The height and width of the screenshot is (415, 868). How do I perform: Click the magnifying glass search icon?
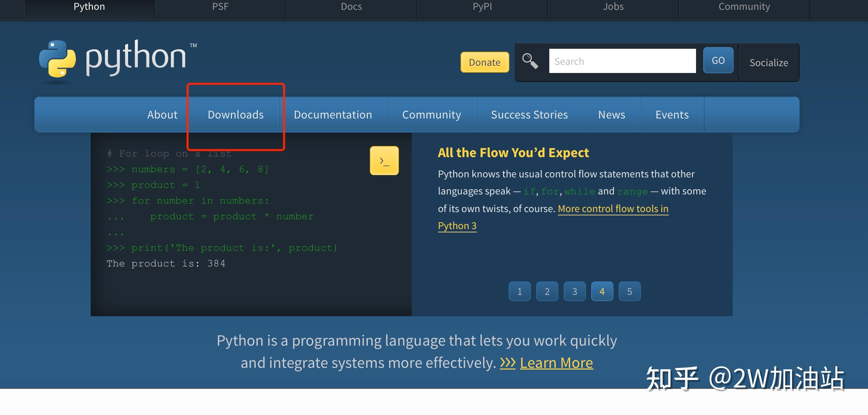coord(530,61)
